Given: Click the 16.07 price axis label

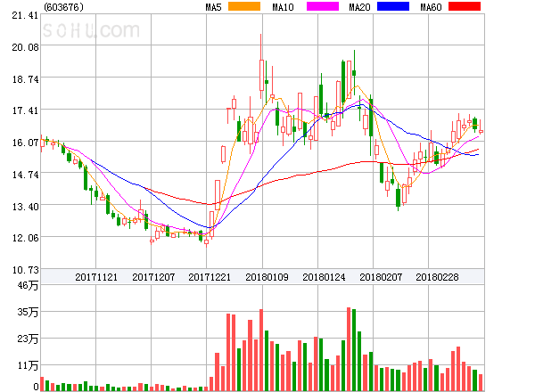Looking at the screenshot, I should (26, 143).
